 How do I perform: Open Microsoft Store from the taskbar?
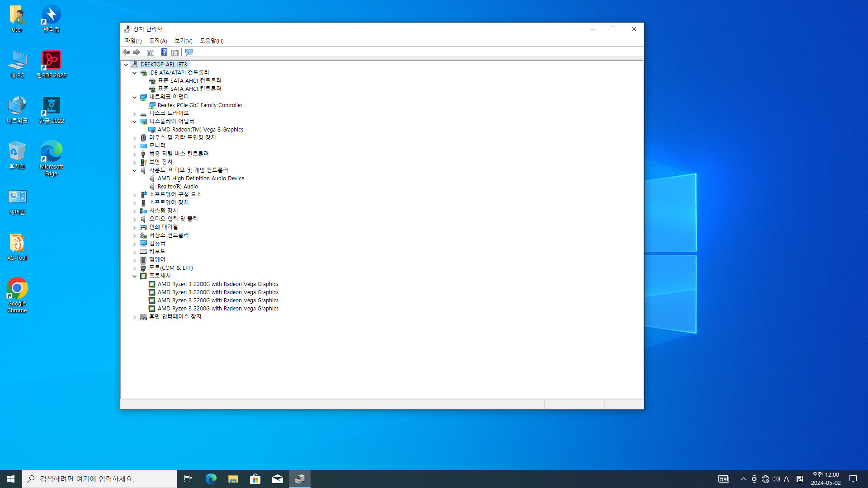(x=255, y=479)
